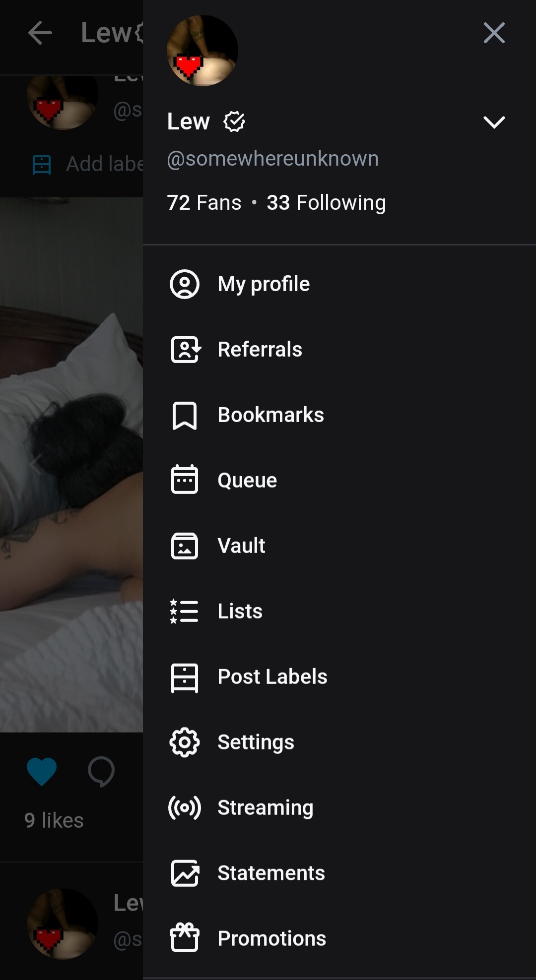Click the Settings gear icon
The image size is (536, 980).
[x=185, y=742]
